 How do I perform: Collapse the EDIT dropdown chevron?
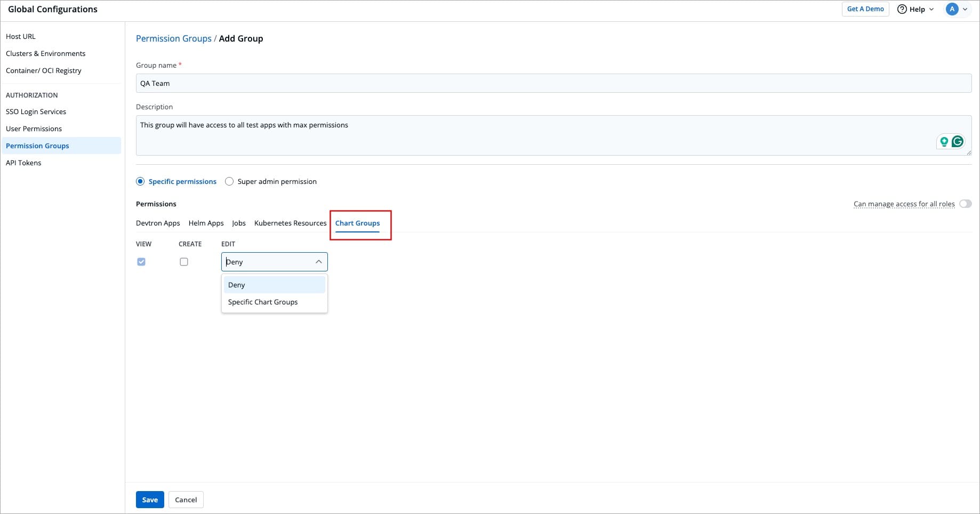(318, 262)
